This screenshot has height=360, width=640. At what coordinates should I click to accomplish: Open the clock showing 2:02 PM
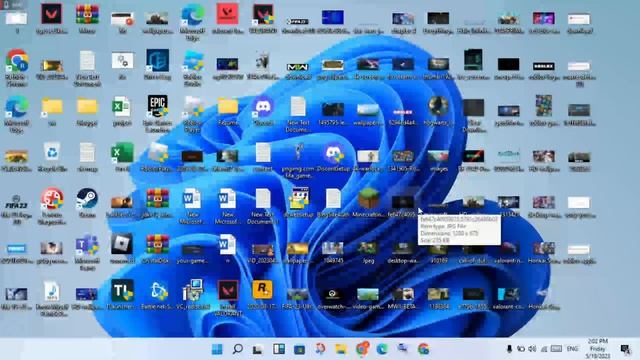coord(598,349)
